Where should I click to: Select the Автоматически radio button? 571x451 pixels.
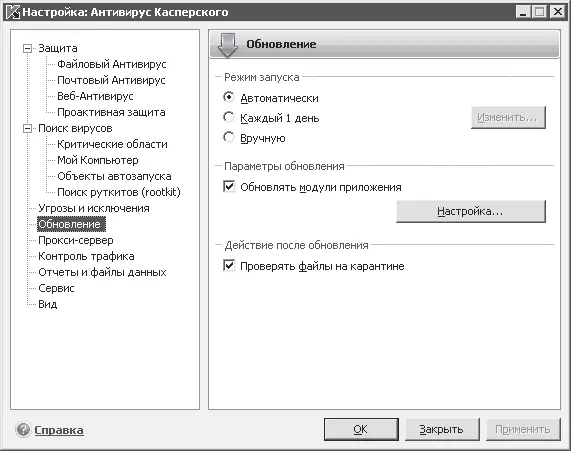(x=228, y=97)
